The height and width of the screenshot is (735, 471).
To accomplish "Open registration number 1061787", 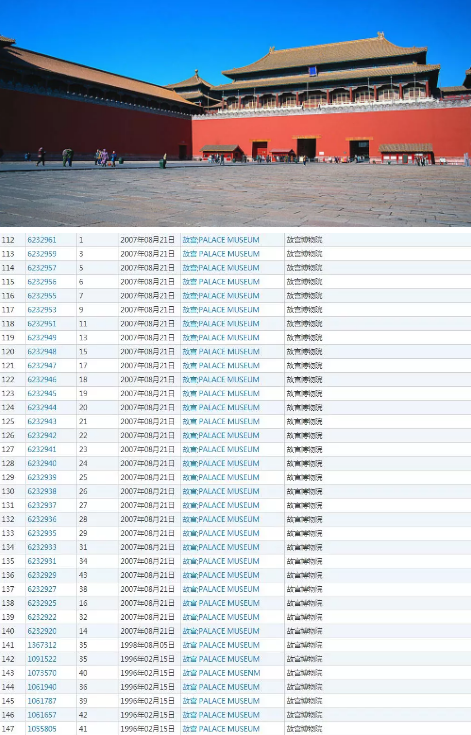I will [42, 701].
